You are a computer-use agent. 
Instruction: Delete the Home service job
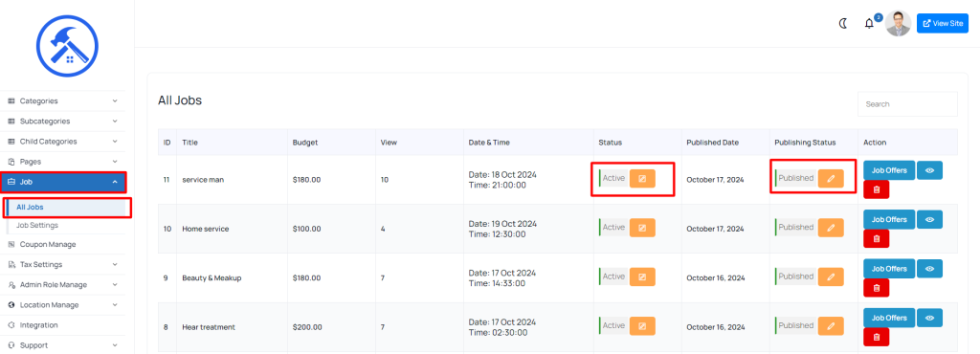pos(877,238)
